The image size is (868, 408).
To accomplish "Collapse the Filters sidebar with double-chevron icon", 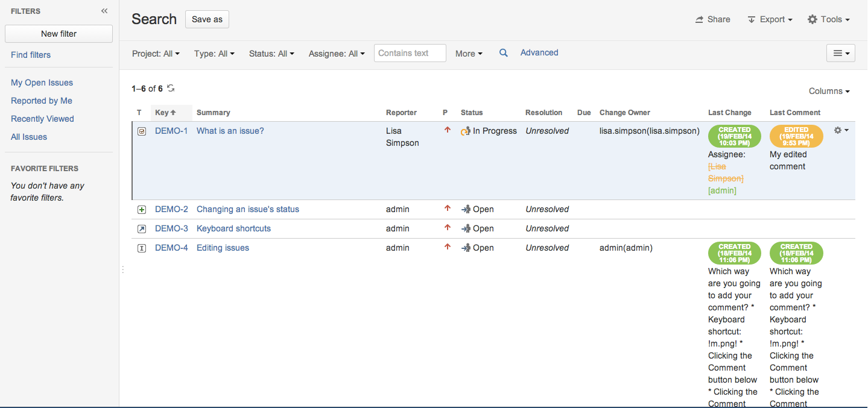I will [x=104, y=11].
